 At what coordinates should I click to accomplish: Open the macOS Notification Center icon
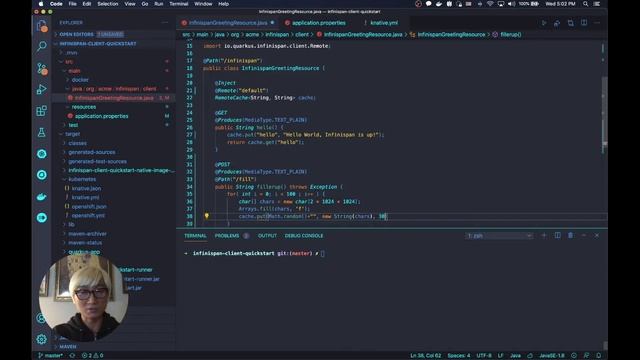pyautogui.click(x=597, y=4)
